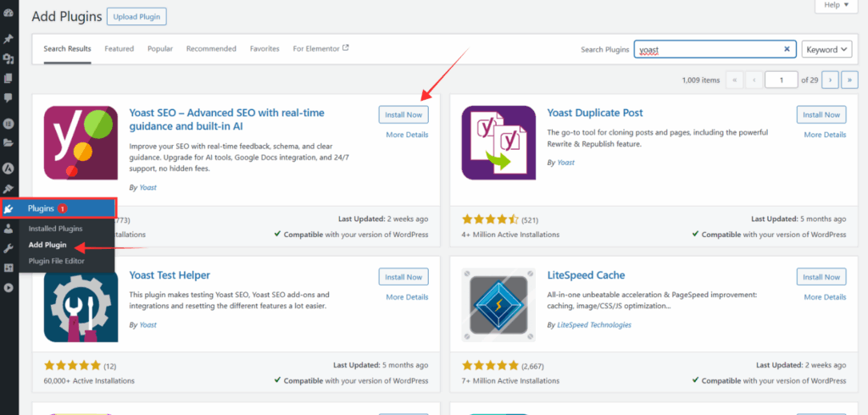This screenshot has width=868, height=415.
Task: Click the Yoast Duplicate Post plugin logo
Action: pos(498,143)
